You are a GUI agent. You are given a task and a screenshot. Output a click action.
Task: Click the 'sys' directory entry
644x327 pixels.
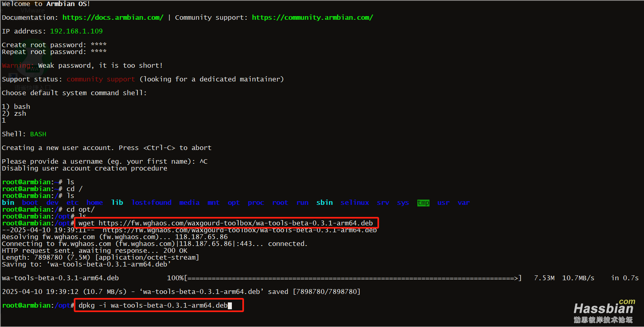pos(403,202)
